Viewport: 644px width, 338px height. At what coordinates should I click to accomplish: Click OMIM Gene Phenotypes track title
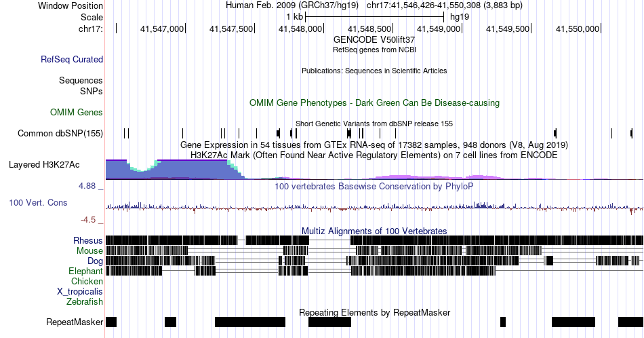click(x=374, y=102)
